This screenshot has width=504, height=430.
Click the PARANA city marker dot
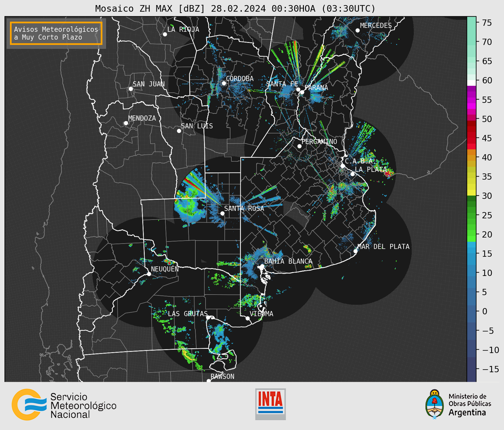[x=302, y=92]
